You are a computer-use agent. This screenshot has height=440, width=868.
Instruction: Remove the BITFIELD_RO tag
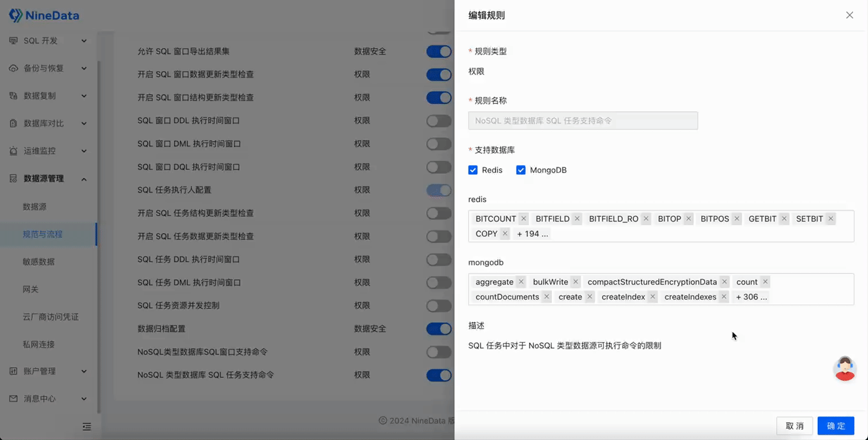pos(646,219)
